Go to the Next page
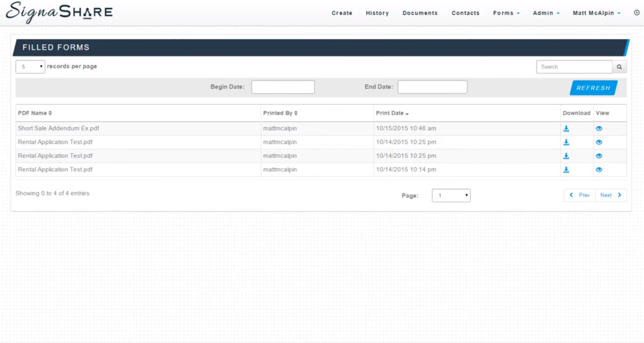This screenshot has height=343, width=644. pyautogui.click(x=611, y=195)
